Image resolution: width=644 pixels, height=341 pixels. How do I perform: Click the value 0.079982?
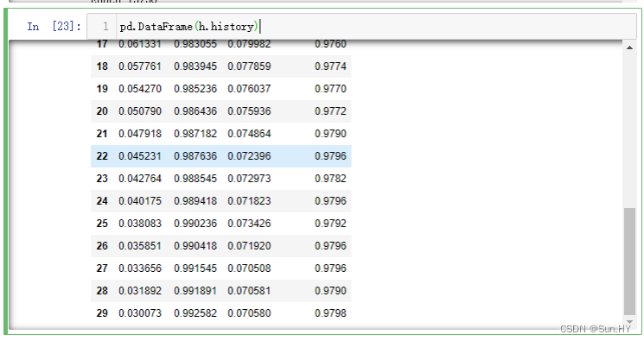click(x=249, y=44)
